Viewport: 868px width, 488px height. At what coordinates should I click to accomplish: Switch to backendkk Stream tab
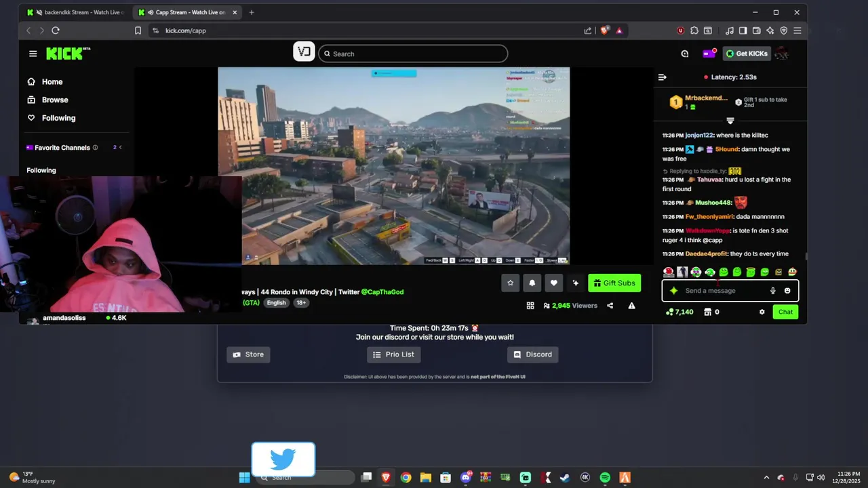[x=76, y=12]
